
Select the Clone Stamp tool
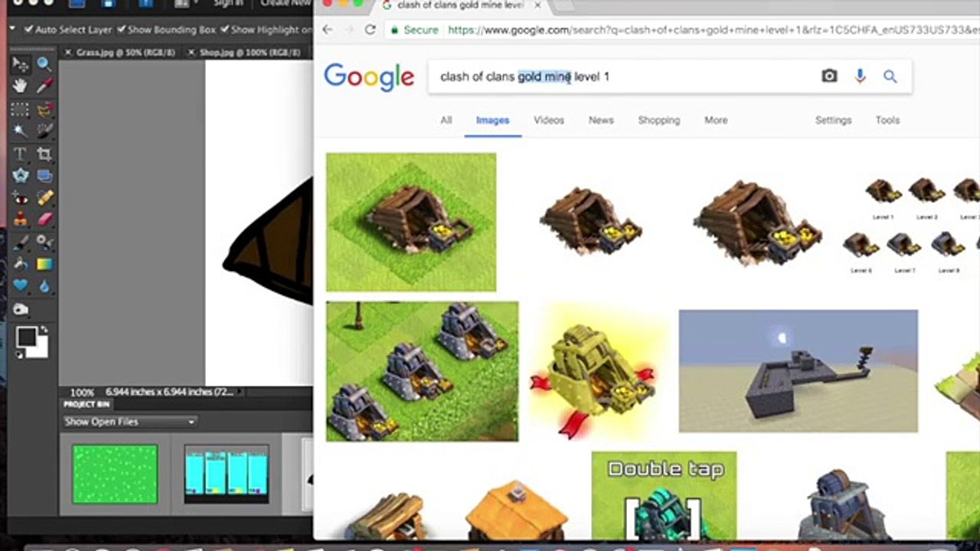[x=21, y=220]
